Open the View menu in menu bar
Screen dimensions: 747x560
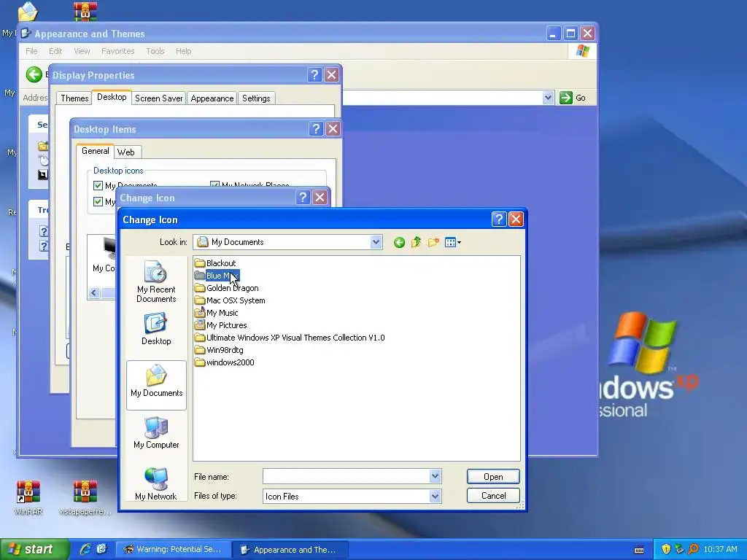[x=82, y=51]
